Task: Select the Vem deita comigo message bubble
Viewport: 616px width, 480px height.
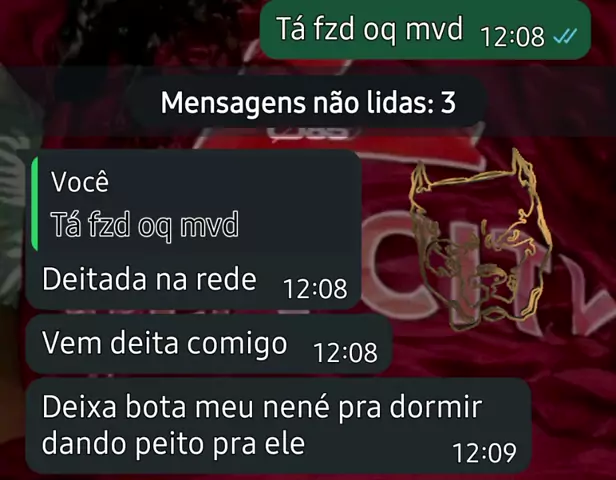Action: click(x=209, y=344)
